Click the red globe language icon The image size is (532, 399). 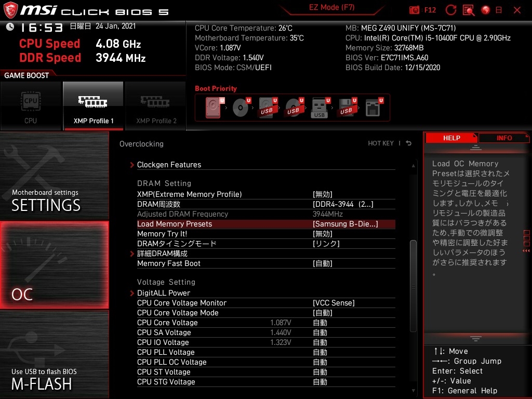[x=486, y=10]
